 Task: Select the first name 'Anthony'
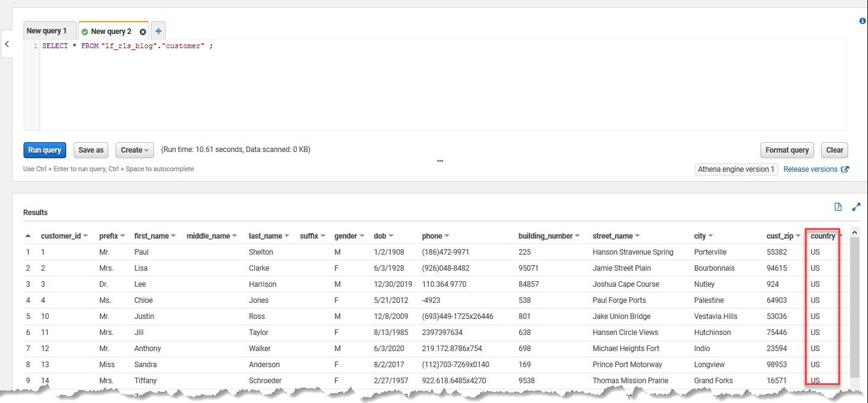point(147,349)
